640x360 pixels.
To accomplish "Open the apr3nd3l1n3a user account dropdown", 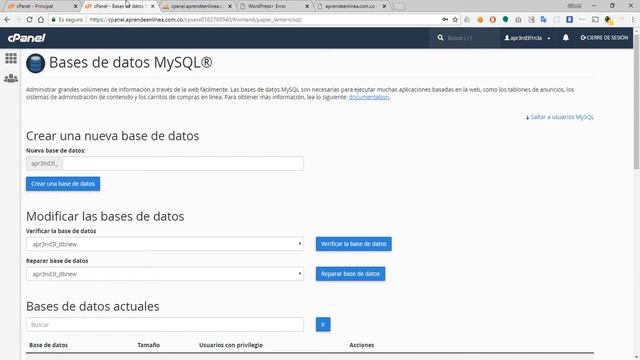I will [527, 38].
